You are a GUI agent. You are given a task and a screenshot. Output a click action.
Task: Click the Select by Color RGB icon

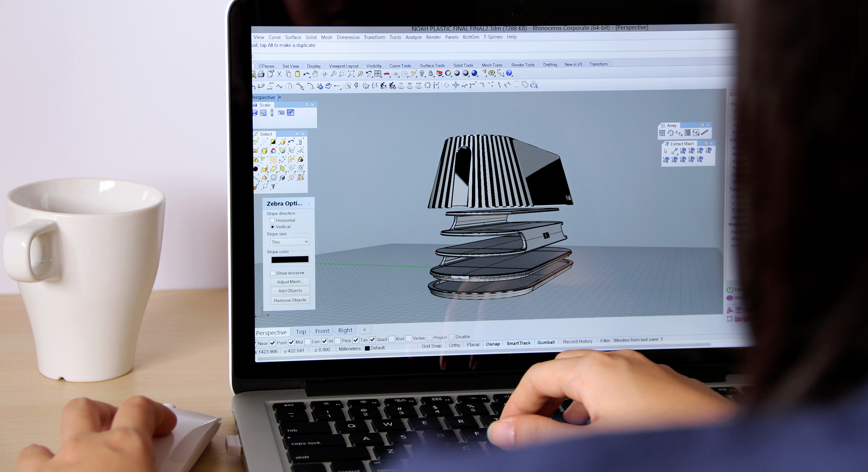tap(273, 151)
